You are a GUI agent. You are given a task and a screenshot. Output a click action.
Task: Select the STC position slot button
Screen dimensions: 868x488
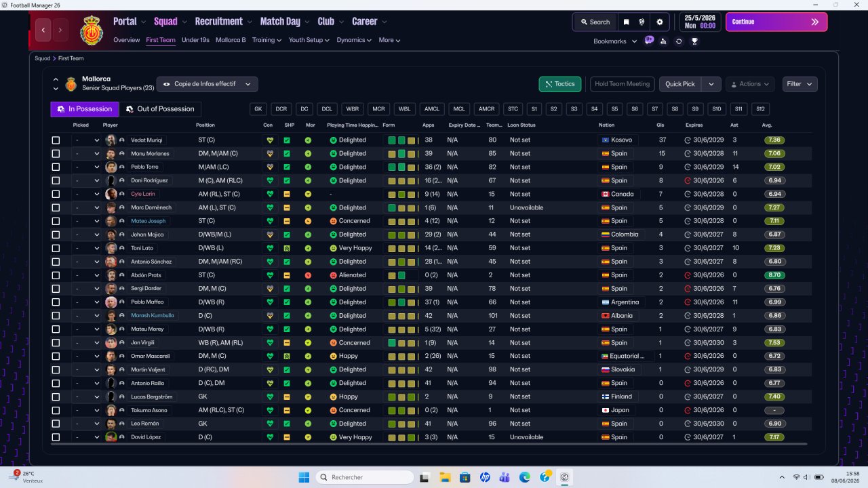(x=513, y=109)
